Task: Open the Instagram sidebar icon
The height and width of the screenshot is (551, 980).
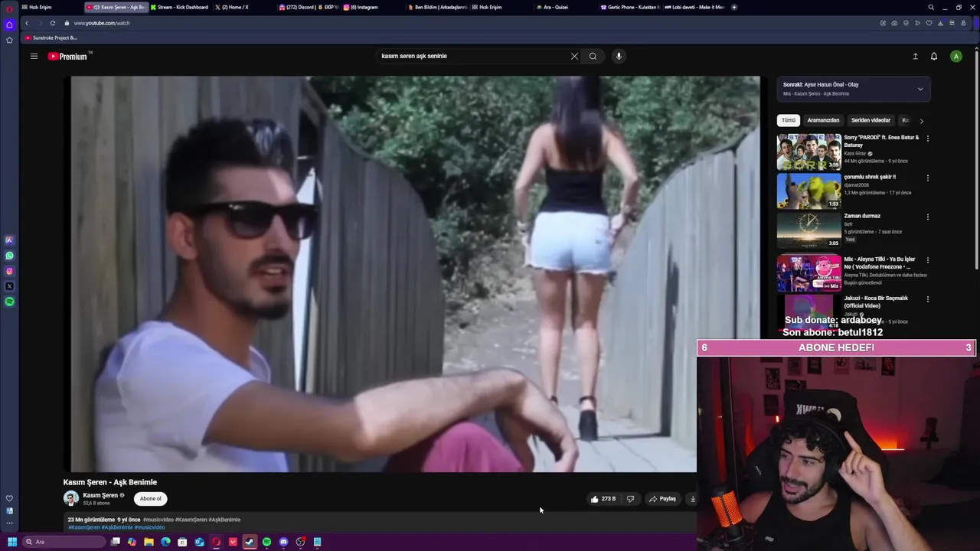Action: [x=9, y=271]
